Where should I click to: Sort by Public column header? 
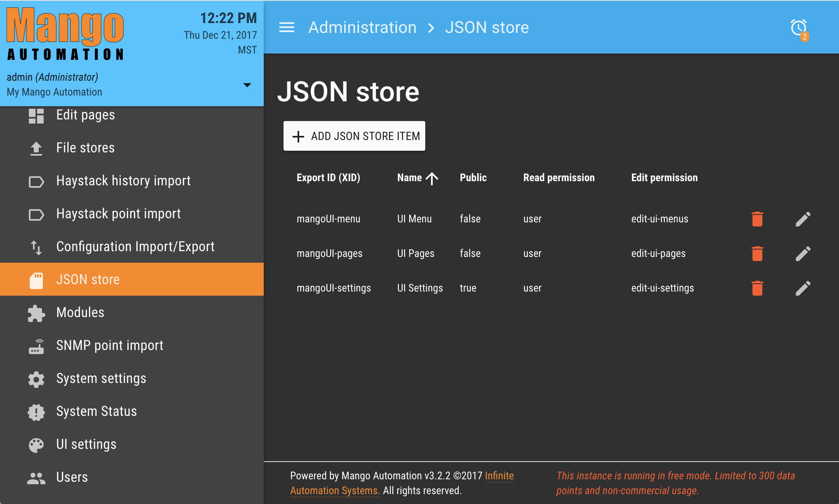(473, 177)
